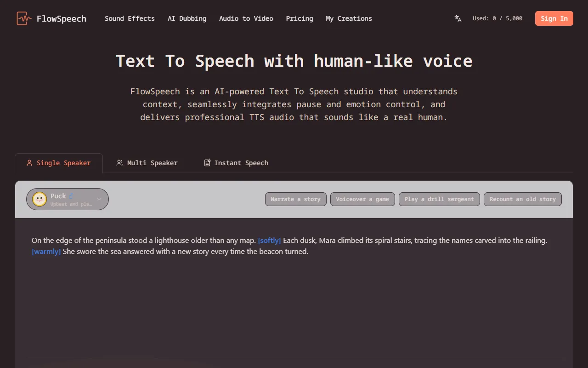This screenshot has height=368, width=588.
Task: Open the language translation icon
Action: pyautogui.click(x=458, y=18)
